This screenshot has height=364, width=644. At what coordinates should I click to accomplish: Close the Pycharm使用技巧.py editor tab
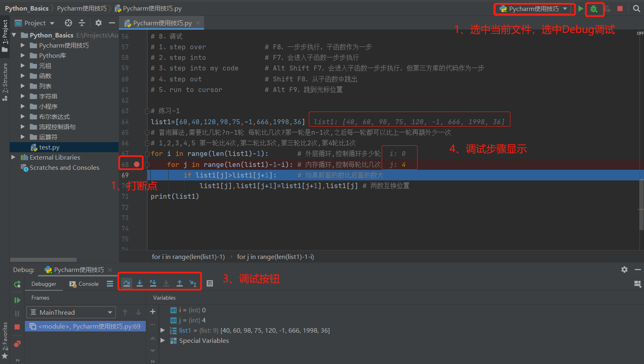coord(198,23)
